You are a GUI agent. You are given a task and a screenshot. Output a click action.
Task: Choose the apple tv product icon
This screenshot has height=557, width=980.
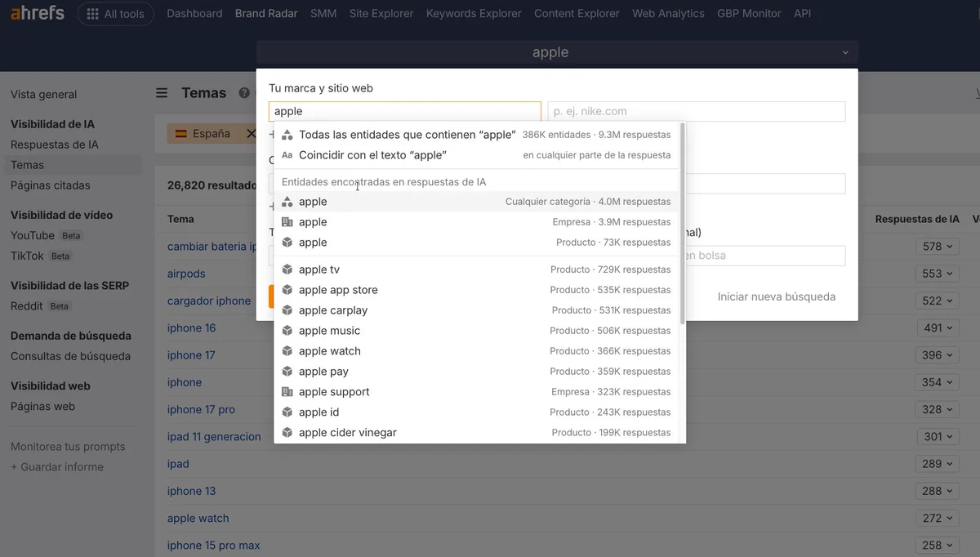(x=287, y=270)
